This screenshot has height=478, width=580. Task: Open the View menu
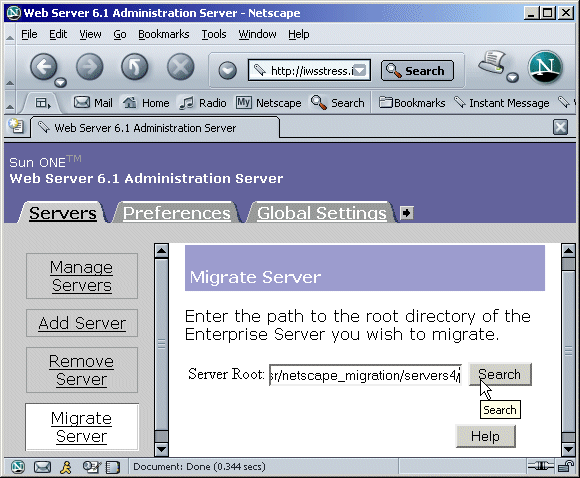[x=90, y=34]
